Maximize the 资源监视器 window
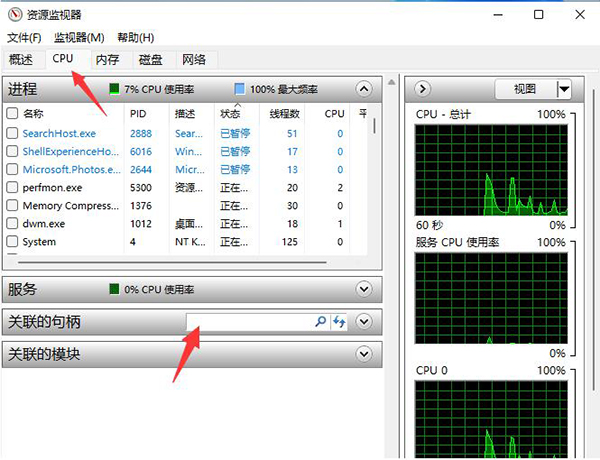 tap(538, 15)
